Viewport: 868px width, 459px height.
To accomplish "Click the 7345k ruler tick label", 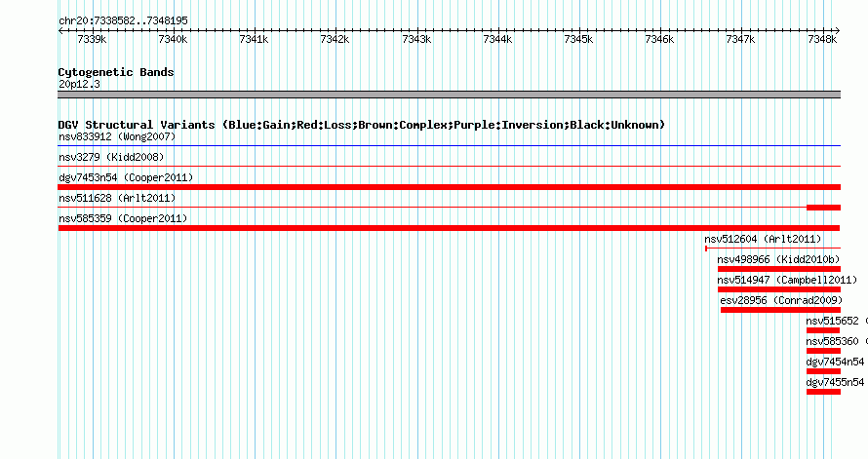I will pos(578,39).
